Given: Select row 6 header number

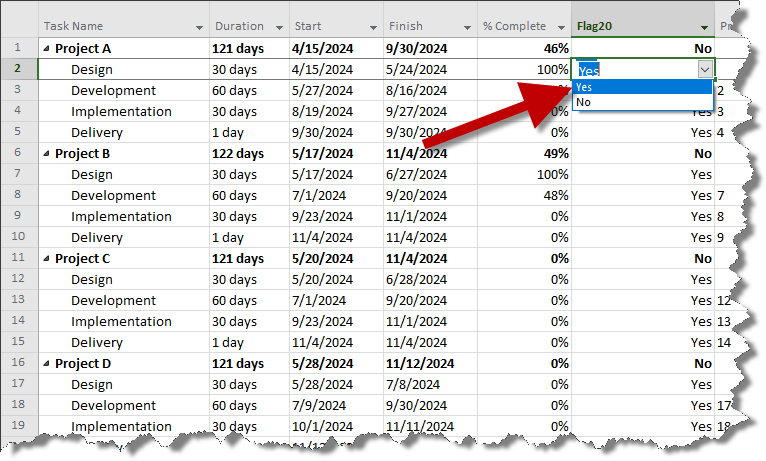Looking at the screenshot, I should 19,153.
